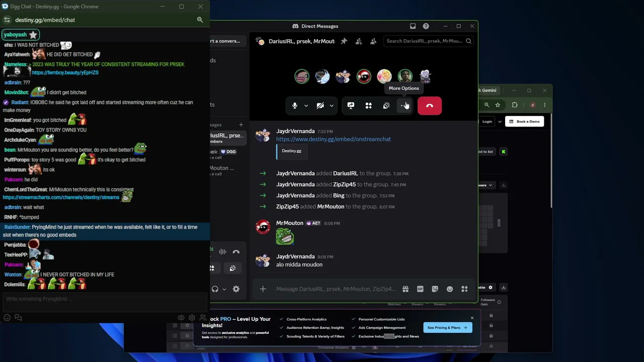
Task: Open soundboard from the sidebar voice panel
Action: 232,268
